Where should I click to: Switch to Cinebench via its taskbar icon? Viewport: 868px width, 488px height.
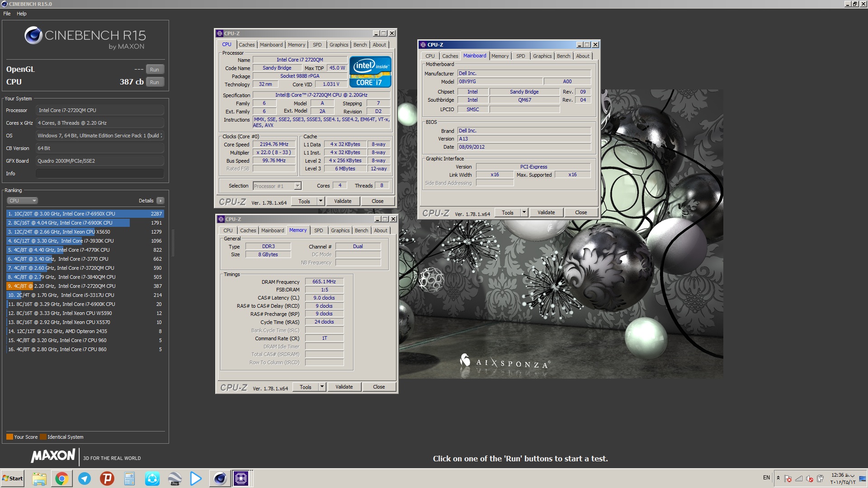pyautogui.click(x=220, y=479)
